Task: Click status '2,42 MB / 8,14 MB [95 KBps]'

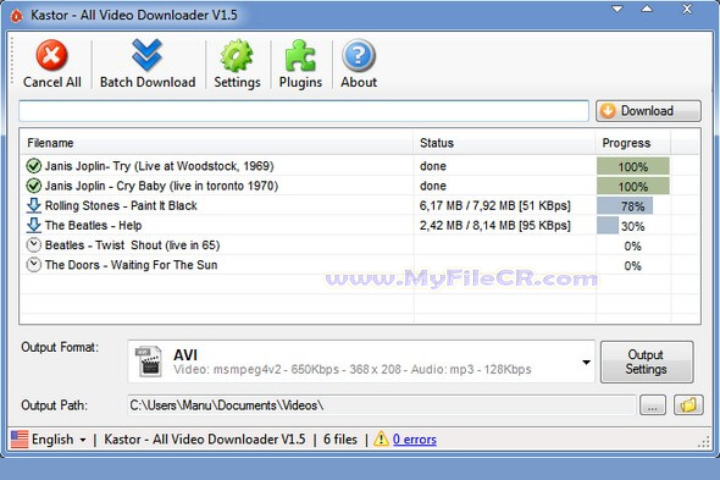Action: click(495, 225)
